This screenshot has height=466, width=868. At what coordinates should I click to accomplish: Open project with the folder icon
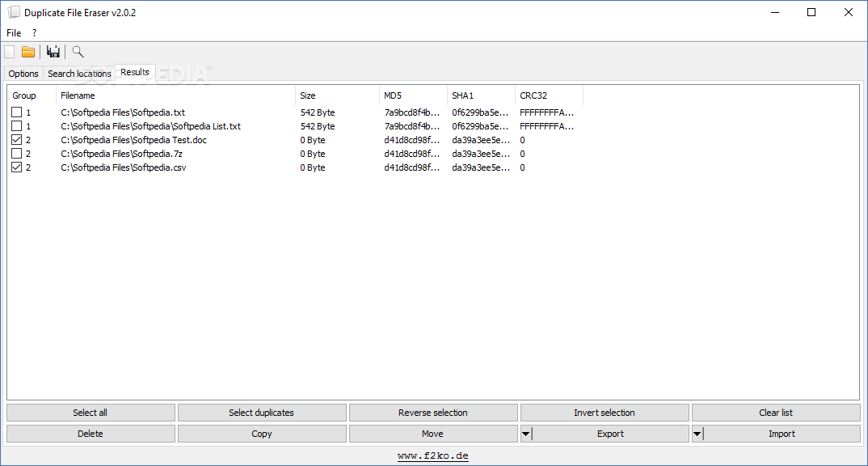[x=28, y=52]
